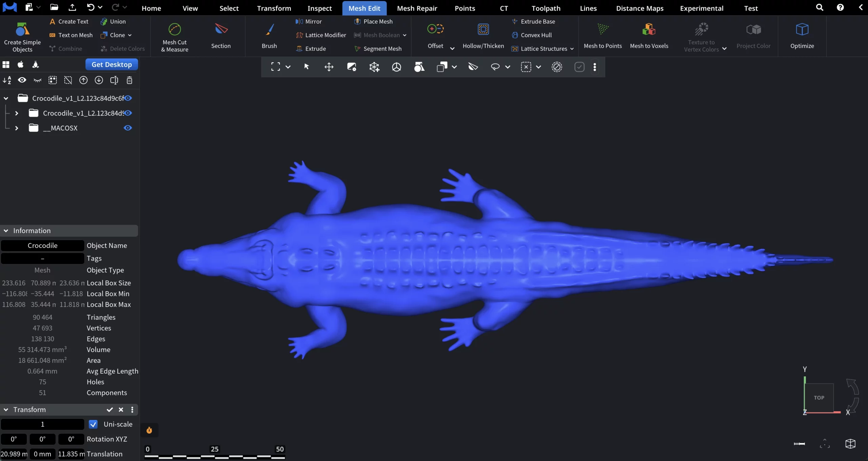Click Create Simple Objects icon

click(22, 29)
